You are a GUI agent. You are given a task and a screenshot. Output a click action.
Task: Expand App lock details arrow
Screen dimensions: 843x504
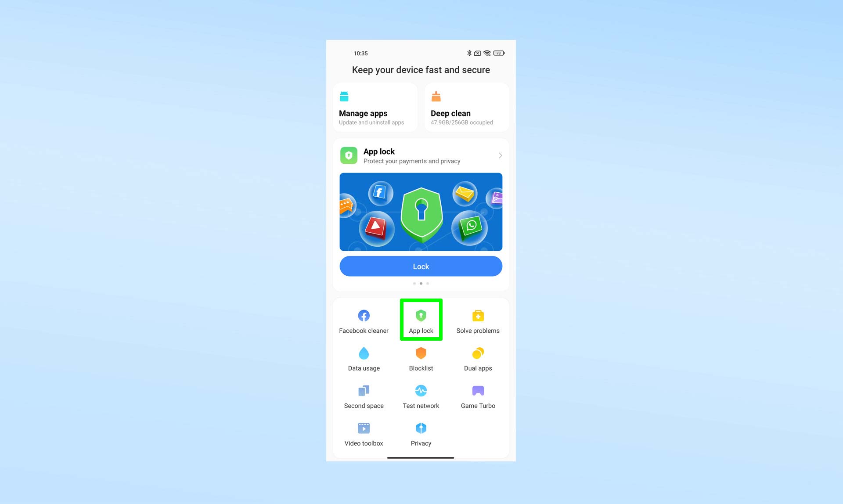pyautogui.click(x=499, y=155)
